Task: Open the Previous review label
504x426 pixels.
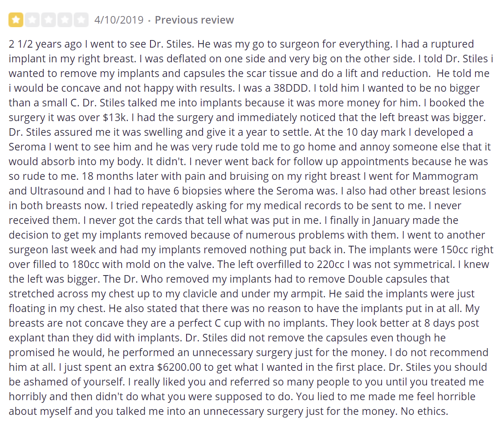Action: (x=194, y=20)
